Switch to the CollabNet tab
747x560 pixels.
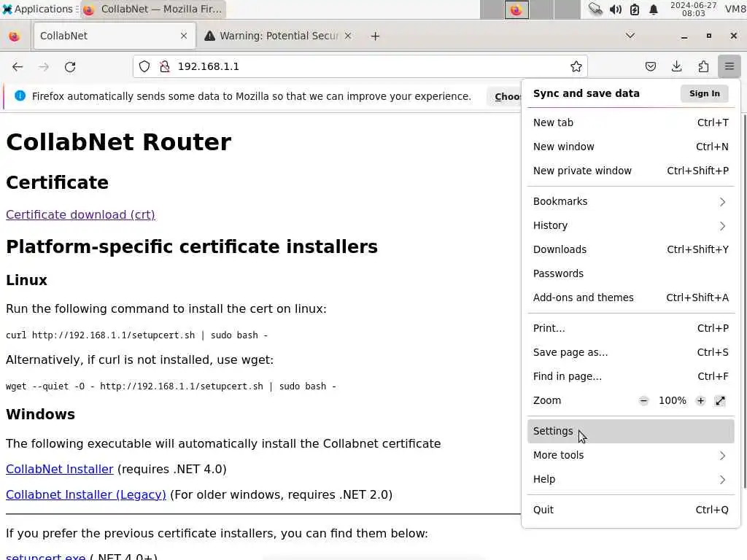click(x=115, y=36)
